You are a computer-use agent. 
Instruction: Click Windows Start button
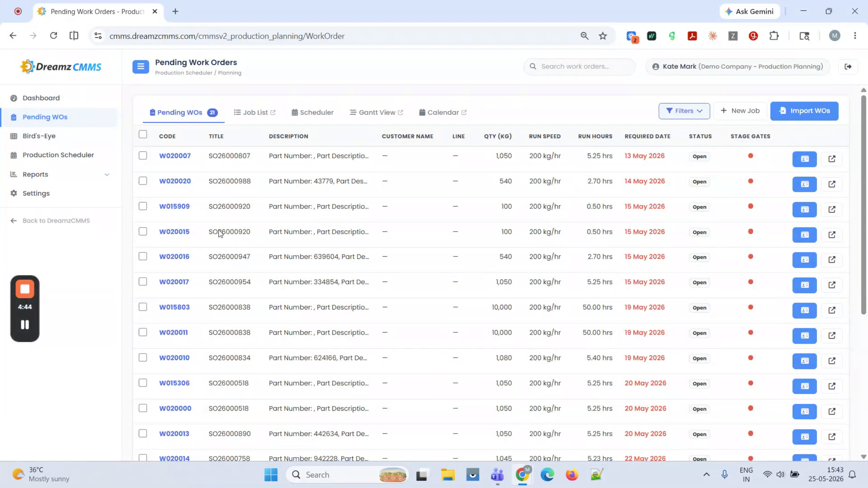tap(271, 475)
